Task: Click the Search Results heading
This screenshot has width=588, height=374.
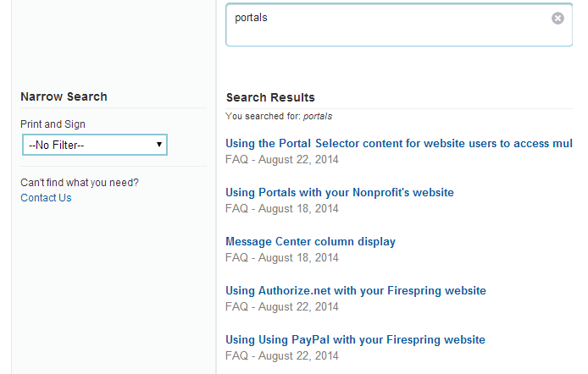Action: (x=270, y=98)
